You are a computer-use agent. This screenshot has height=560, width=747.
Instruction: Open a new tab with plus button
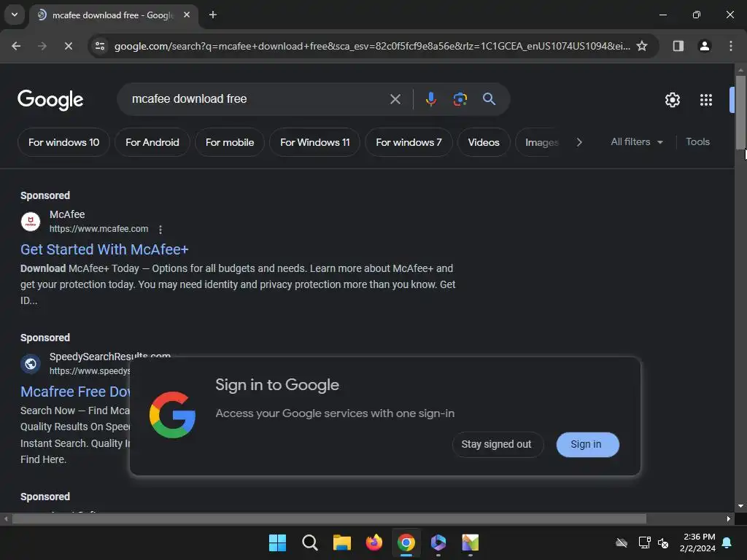(x=213, y=15)
